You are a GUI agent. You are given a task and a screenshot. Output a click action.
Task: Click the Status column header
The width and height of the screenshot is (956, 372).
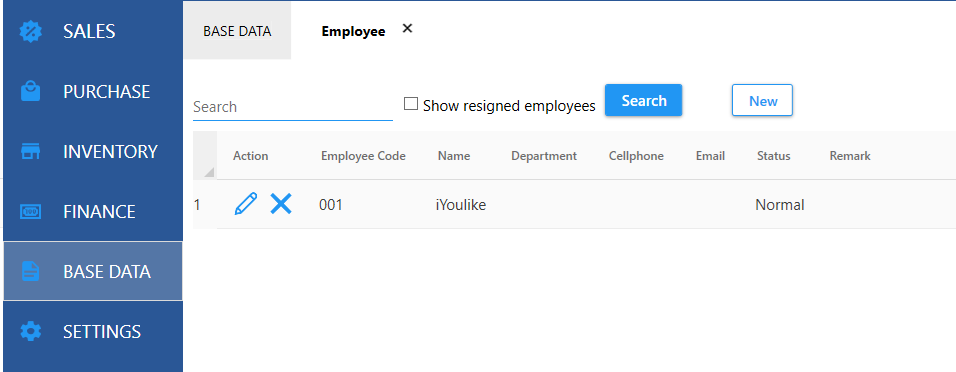(x=773, y=156)
